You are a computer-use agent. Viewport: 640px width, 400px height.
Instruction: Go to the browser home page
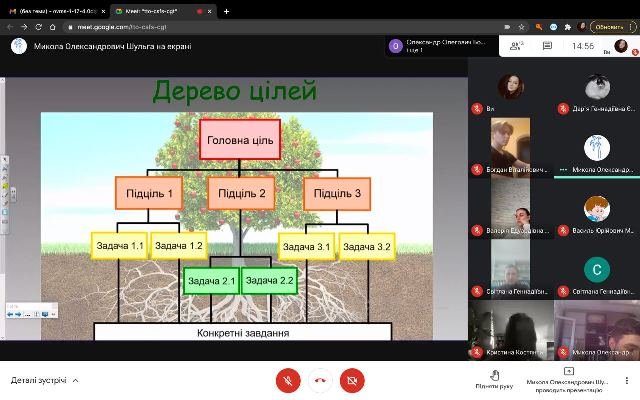pos(53,27)
